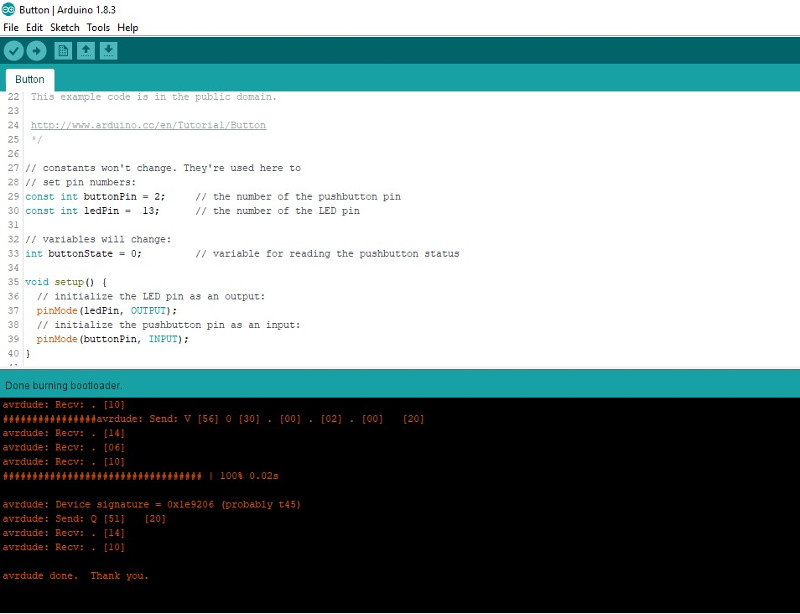Click the Upload arrow icon
The width and height of the screenshot is (800, 614).
(x=36, y=51)
